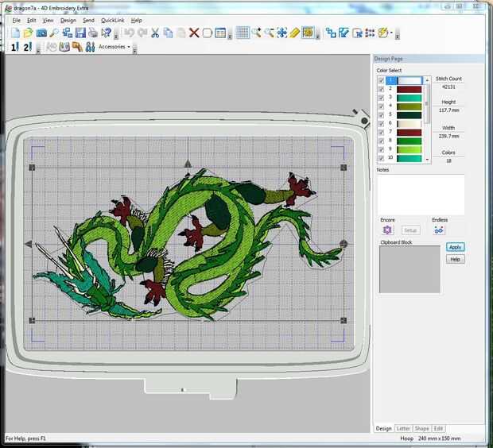The image size is (493, 448).
Task: Click the Open folder icon
Action: coord(28,33)
